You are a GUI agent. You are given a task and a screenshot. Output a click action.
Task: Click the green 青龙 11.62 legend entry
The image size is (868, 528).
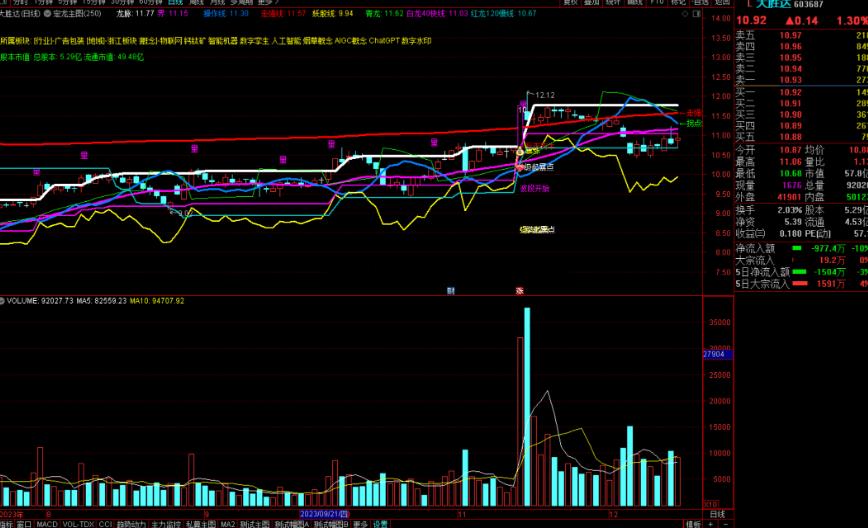point(384,13)
